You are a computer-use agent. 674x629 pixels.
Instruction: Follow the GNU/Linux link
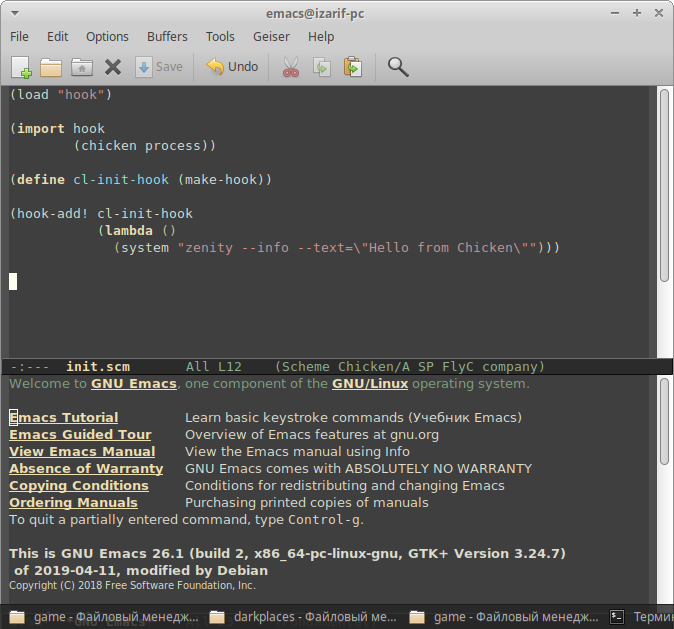click(370, 384)
